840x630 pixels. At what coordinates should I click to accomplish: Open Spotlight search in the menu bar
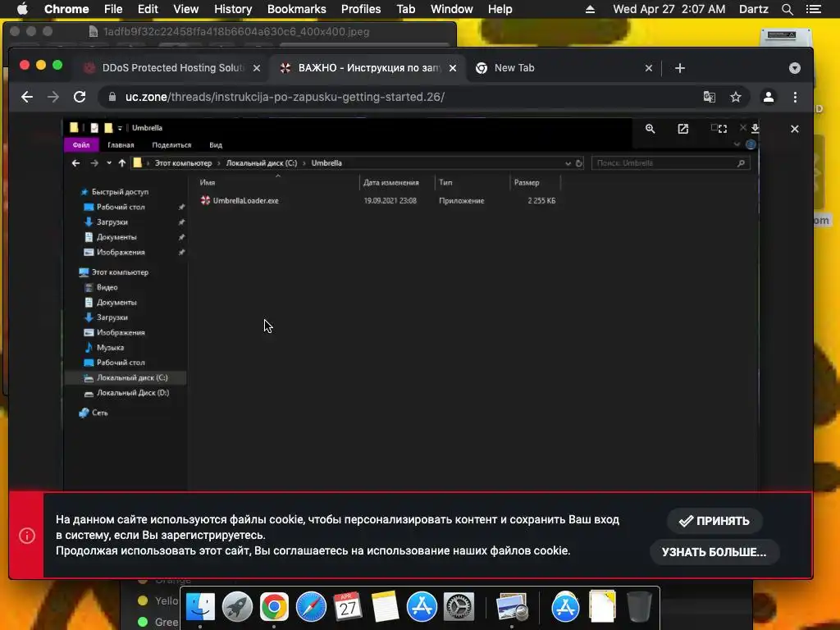pos(787,9)
